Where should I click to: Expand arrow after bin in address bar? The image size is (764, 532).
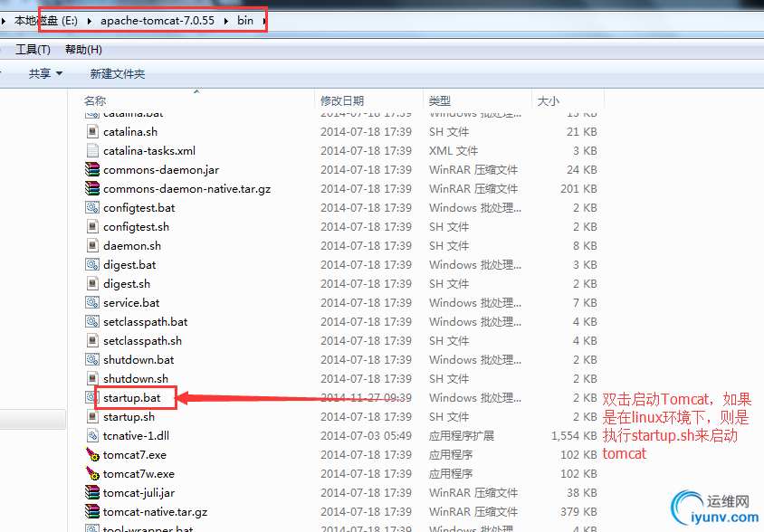(264, 21)
